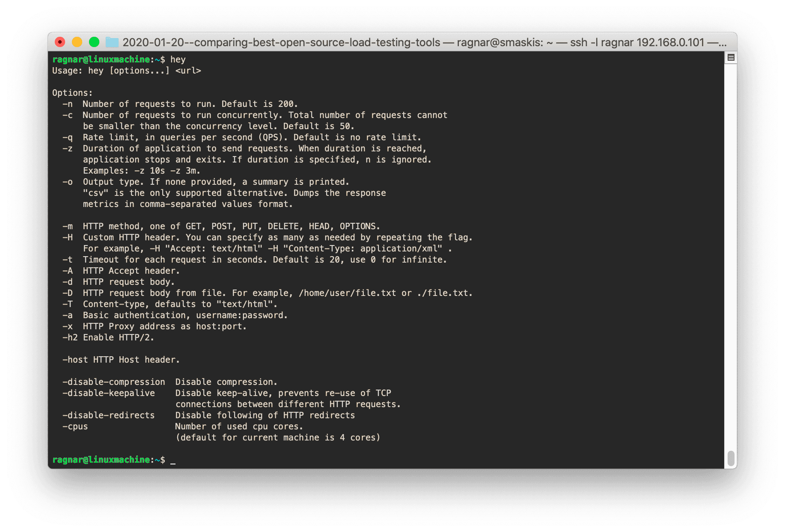785x532 pixels.
Task: Click the -q rate limit option line
Action: pyautogui.click(x=252, y=137)
